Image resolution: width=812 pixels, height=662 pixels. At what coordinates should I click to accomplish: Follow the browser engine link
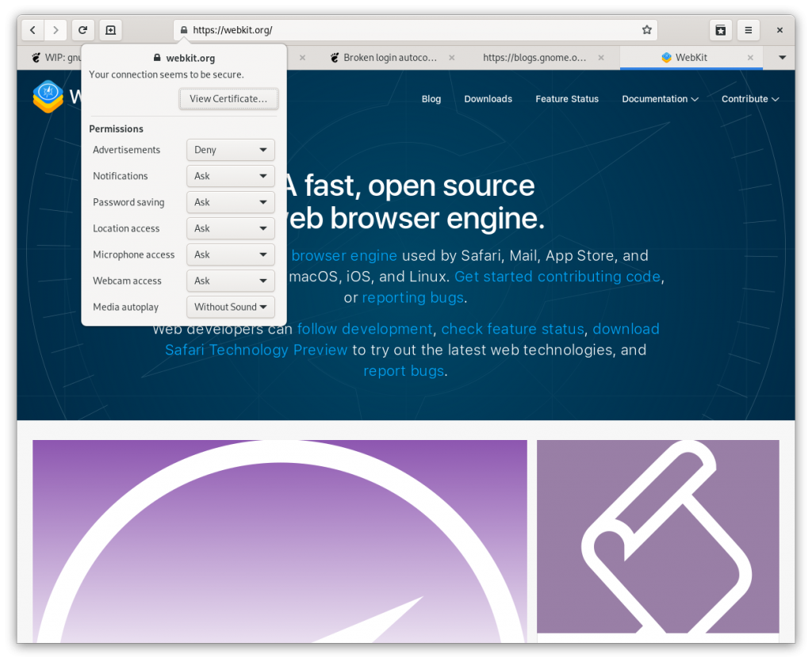(344, 256)
